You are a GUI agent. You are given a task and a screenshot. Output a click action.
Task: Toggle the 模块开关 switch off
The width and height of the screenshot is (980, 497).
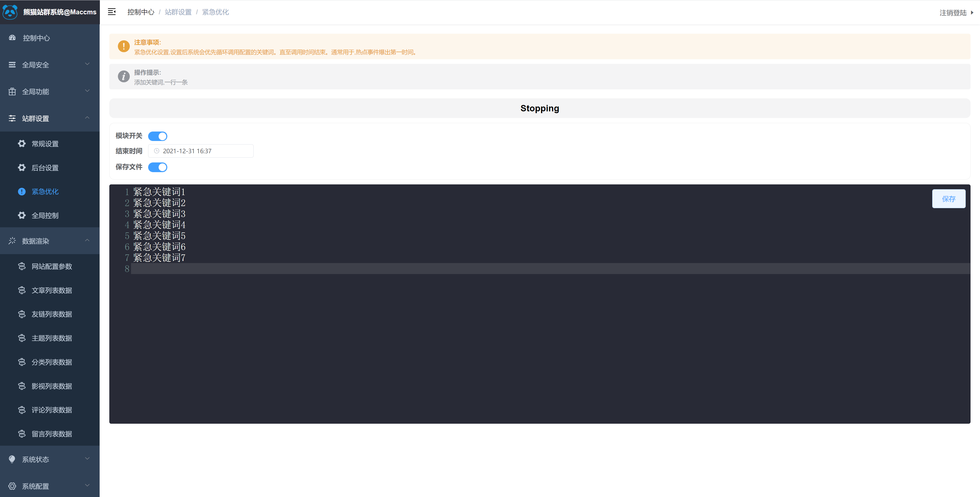(x=158, y=136)
